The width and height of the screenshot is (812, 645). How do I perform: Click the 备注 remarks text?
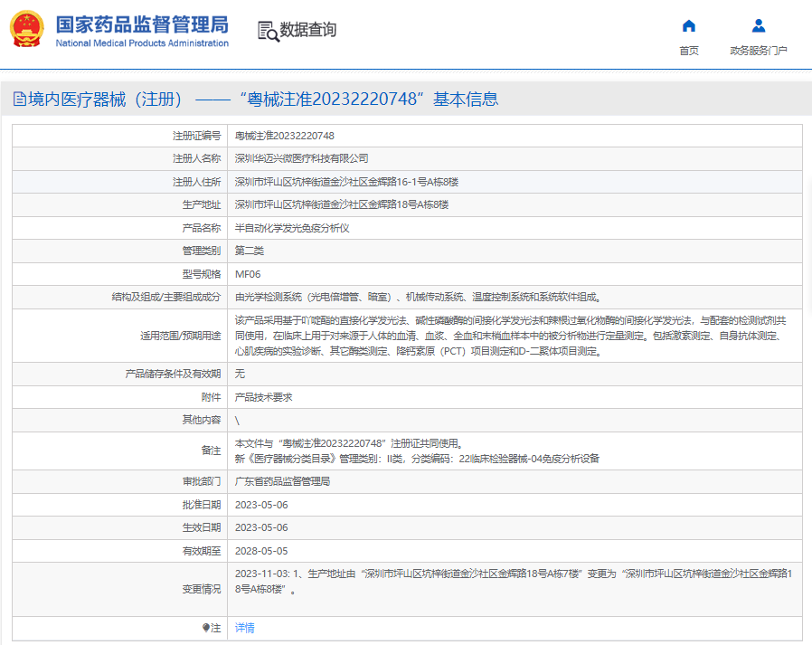click(x=417, y=451)
